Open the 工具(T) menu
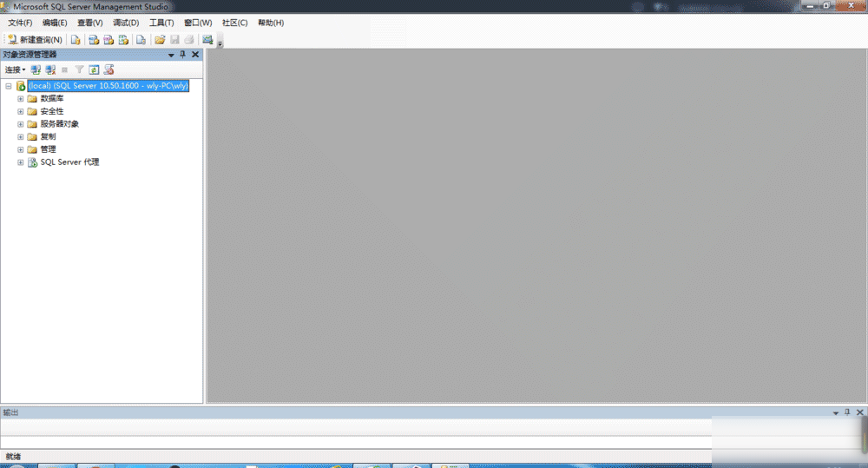This screenshot has width=868, height=468. 161,23
